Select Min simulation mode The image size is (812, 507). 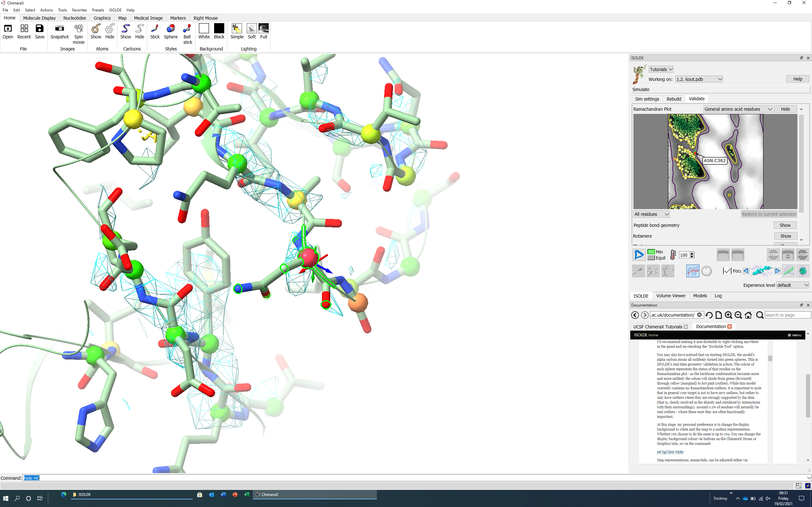tap(651, 252)
